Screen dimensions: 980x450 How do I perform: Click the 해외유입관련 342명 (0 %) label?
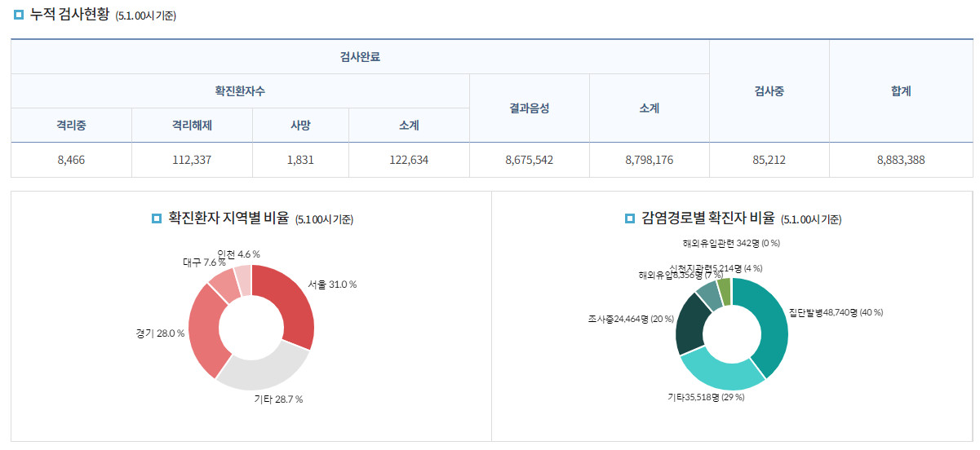731,243
